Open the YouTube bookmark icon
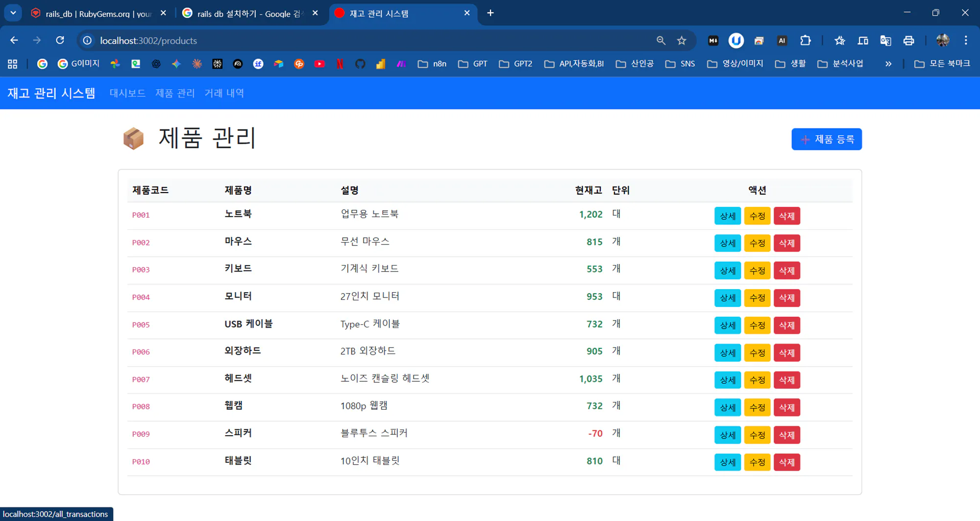 (320, 64)
